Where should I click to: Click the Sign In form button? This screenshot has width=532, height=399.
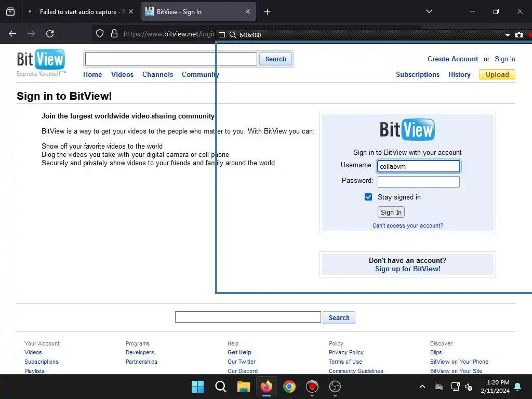(x=391, y=212)
